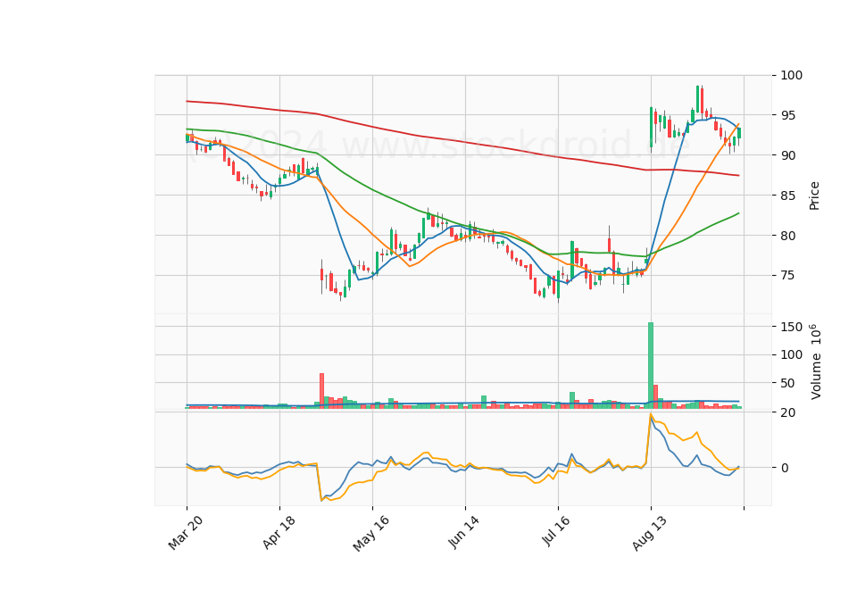
Task: Click the 80 price tick label
Action: (788, 236)
